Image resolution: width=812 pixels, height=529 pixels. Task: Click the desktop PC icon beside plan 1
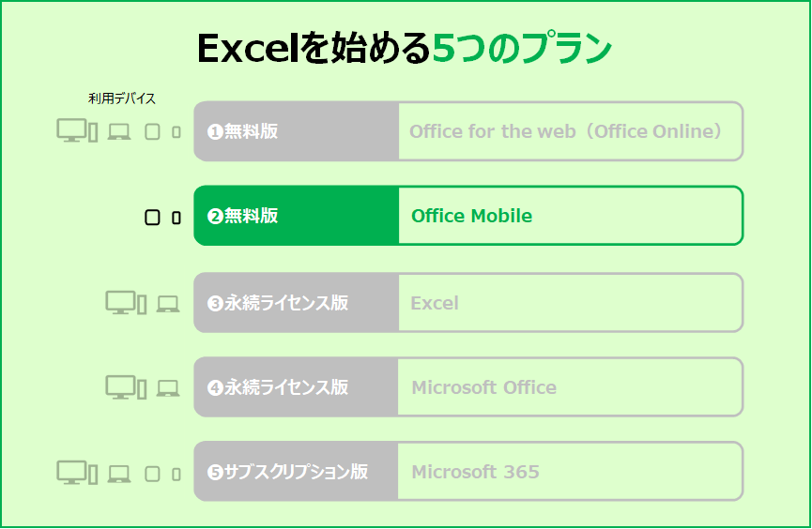(77, 130)
